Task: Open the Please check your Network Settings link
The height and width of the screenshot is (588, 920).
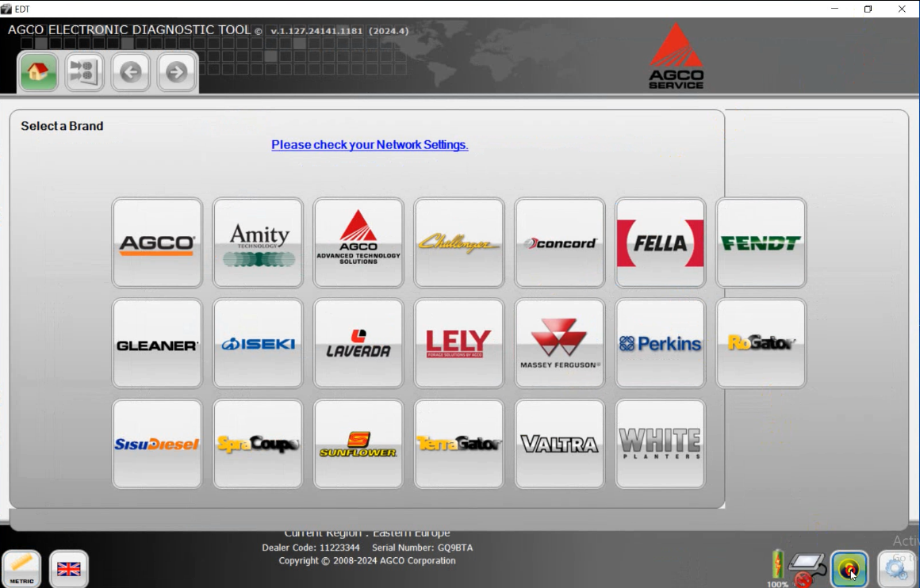Action: tap(370, 145)
